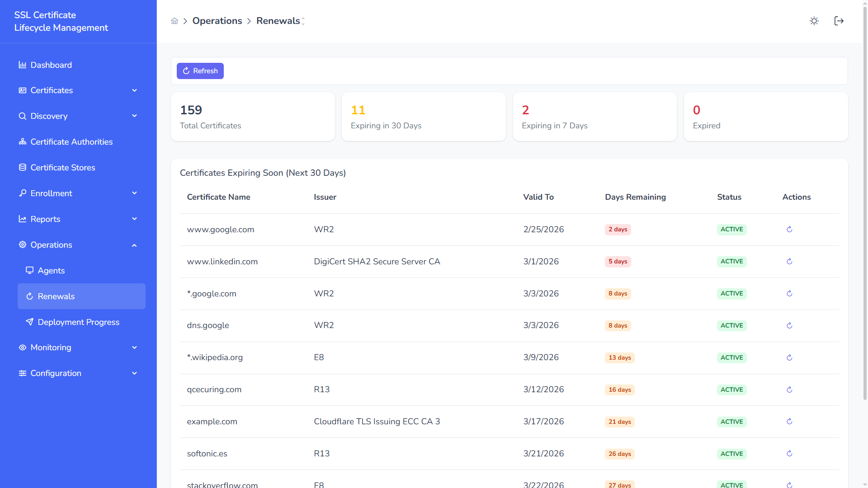
Task: Toggle light/dark theme with the sun icon
Action: point(814,21)
